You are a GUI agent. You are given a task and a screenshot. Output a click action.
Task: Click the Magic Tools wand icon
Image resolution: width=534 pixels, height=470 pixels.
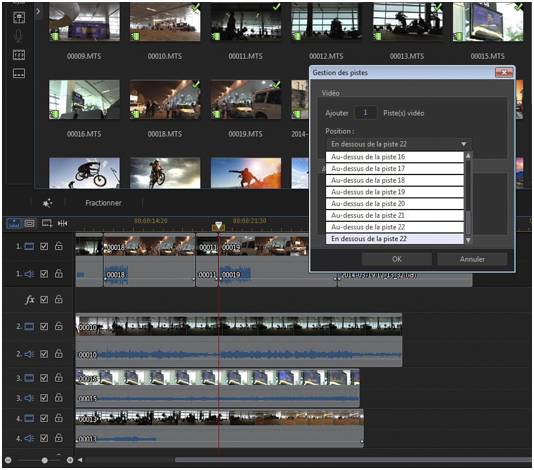pos(47,203)
